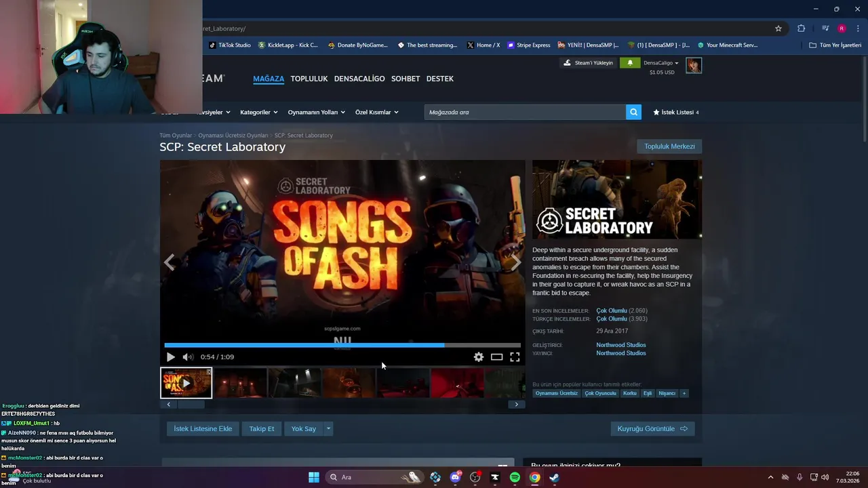Move the thumbnail strip back with left arrow

pyautogui.click(x=168, y=405)
